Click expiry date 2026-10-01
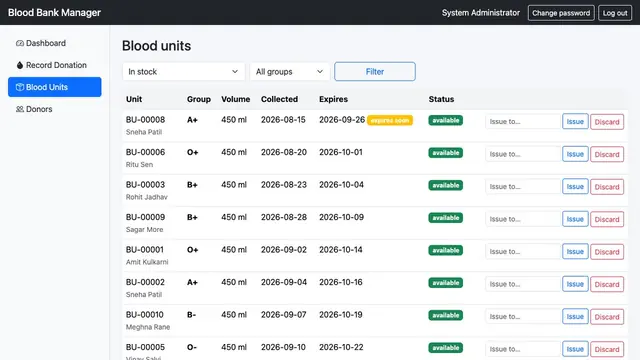 [341, 152]
